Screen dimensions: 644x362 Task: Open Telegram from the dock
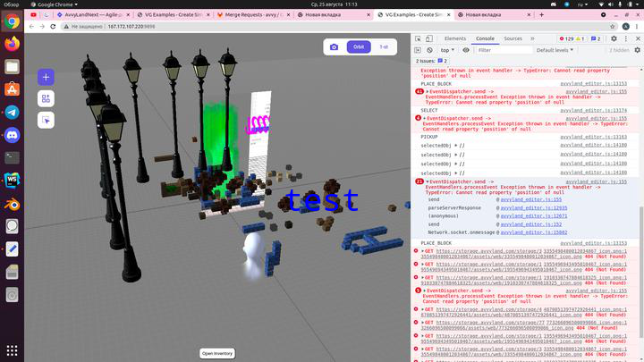click(x=12, y=112)
